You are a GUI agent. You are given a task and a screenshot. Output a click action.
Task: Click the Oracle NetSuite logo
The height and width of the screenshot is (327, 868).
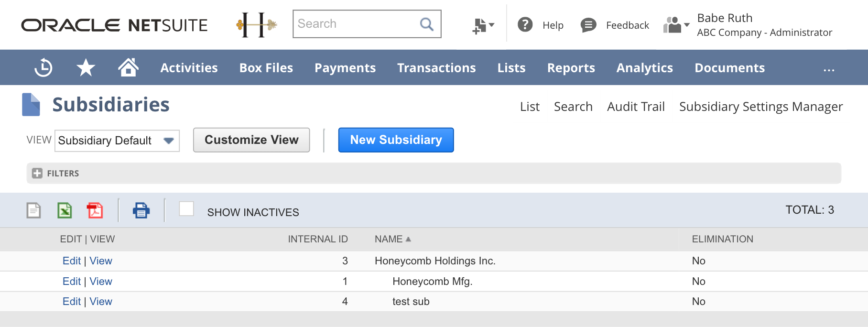point(114,25)
